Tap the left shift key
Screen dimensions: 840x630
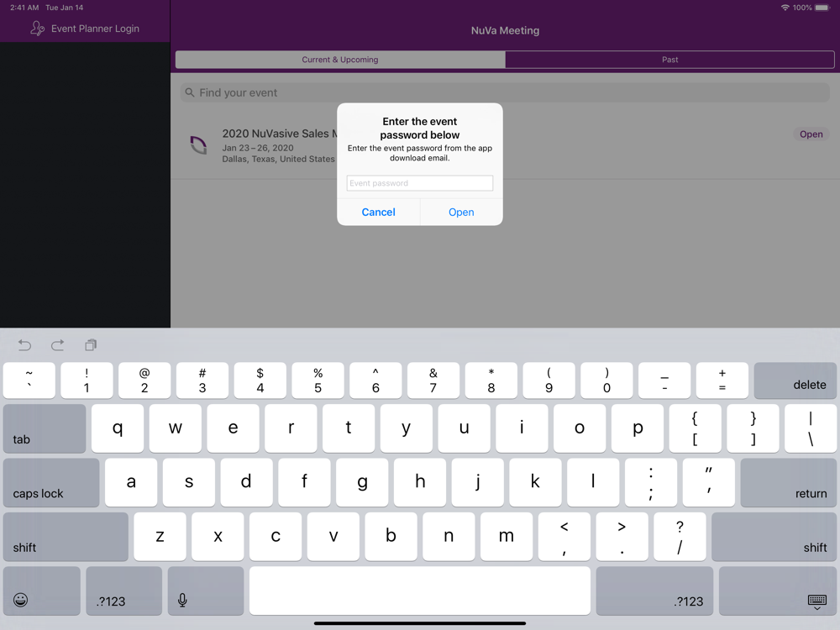[x=66, y=537]
